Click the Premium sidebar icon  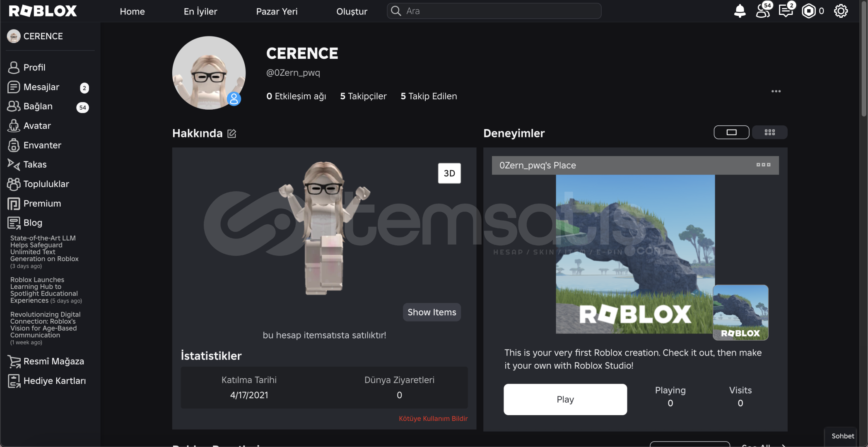14,203
